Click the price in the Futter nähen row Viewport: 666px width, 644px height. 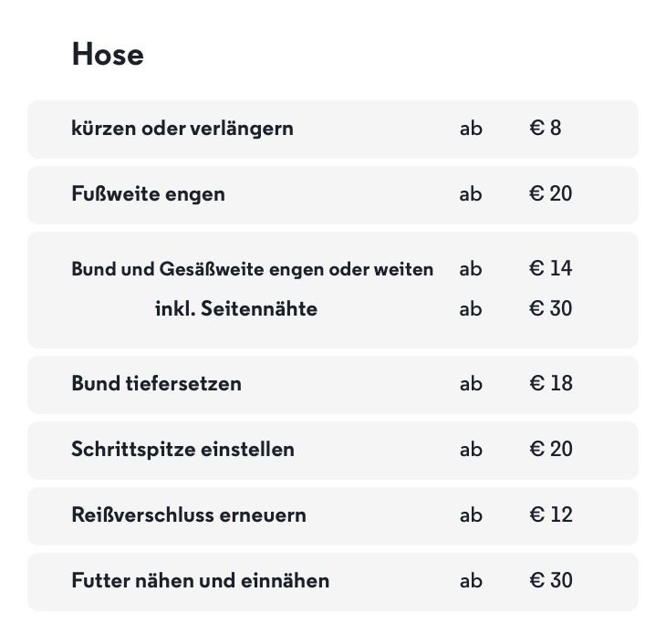551,581
